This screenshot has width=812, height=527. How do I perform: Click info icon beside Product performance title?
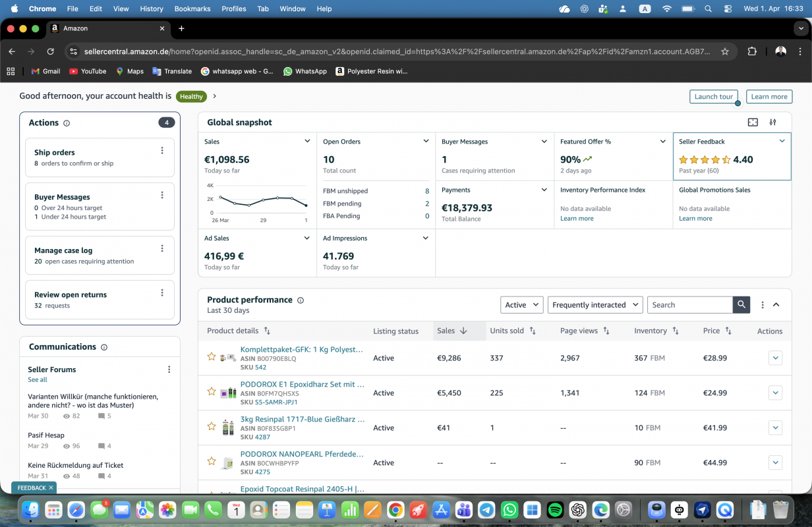coord(301,300)
